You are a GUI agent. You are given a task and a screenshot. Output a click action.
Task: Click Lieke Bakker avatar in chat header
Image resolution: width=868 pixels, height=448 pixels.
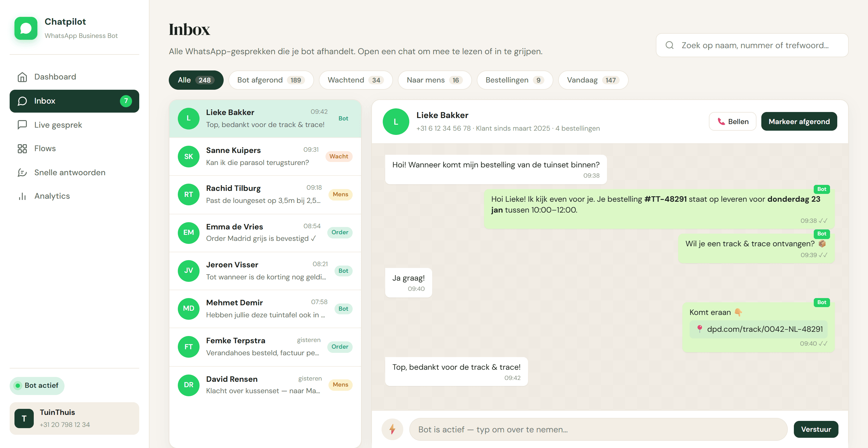396,122
